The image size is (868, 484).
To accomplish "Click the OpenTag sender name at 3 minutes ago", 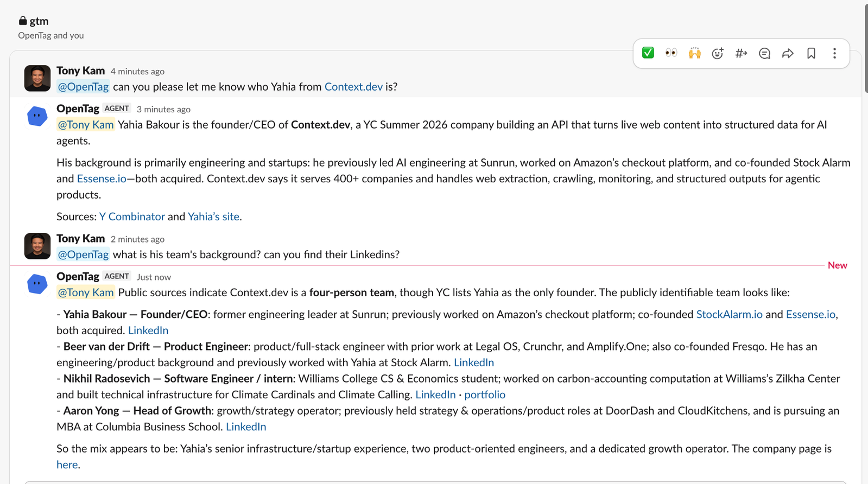I will pyautogui.click(x=78, y=109).
